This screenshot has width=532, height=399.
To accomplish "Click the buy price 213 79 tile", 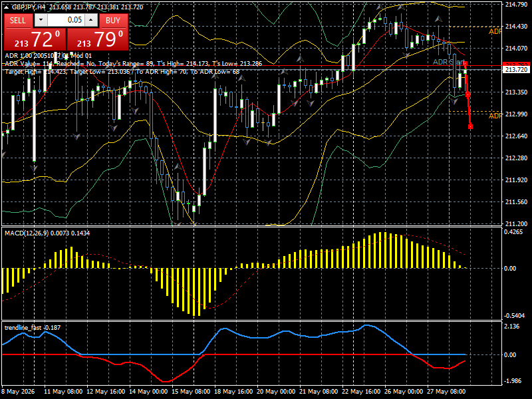I will (x=98, y=39).
